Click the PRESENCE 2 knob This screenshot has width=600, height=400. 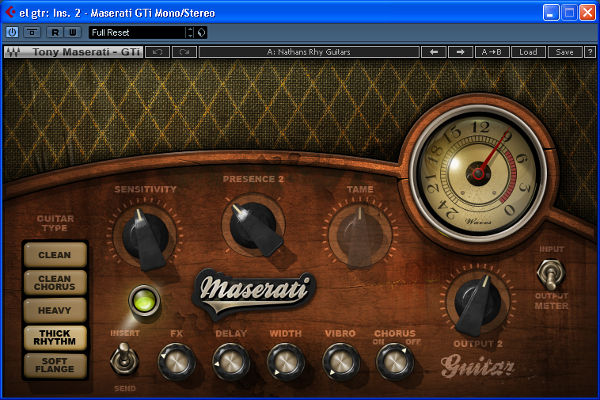(x=254, y=227)
